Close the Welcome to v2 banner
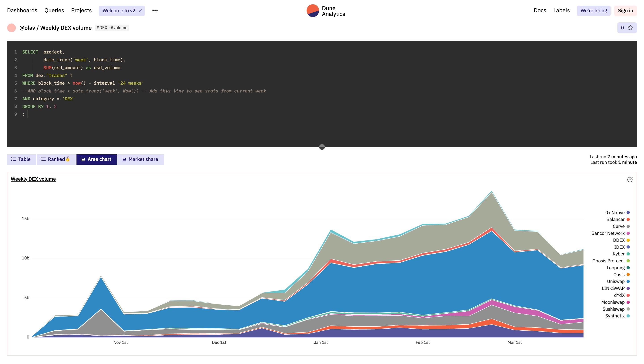This screenshot has height=364, width=644. (140, 11)
